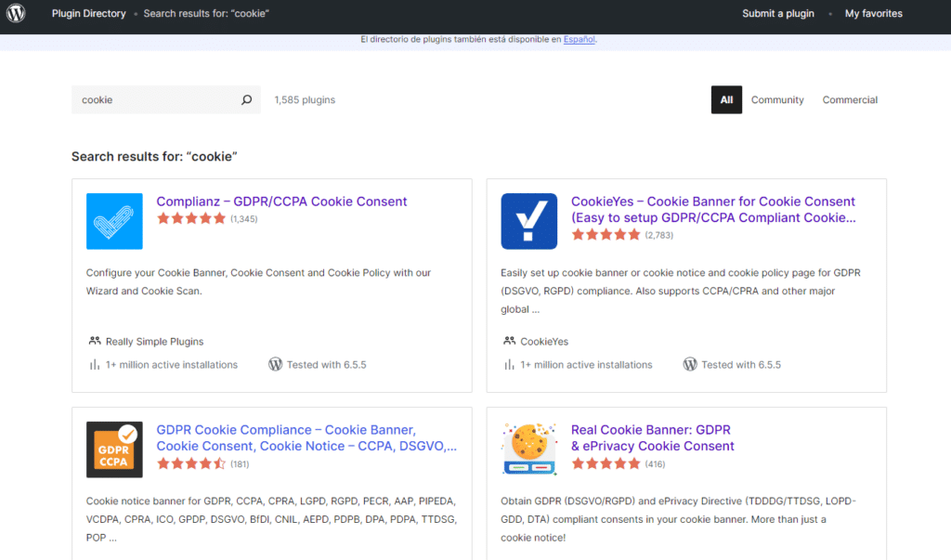Click the Really Simple Plugins author name
The image size is (951, 560).
tap(155, 342)
